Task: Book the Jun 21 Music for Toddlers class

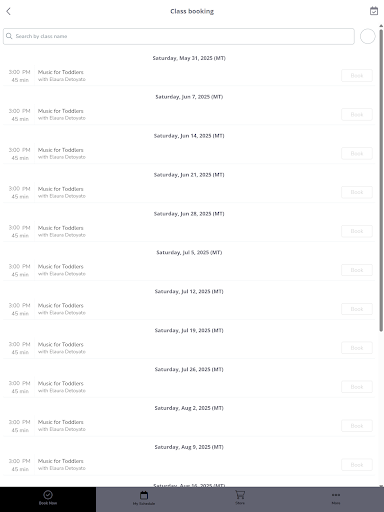Action: 357,192
